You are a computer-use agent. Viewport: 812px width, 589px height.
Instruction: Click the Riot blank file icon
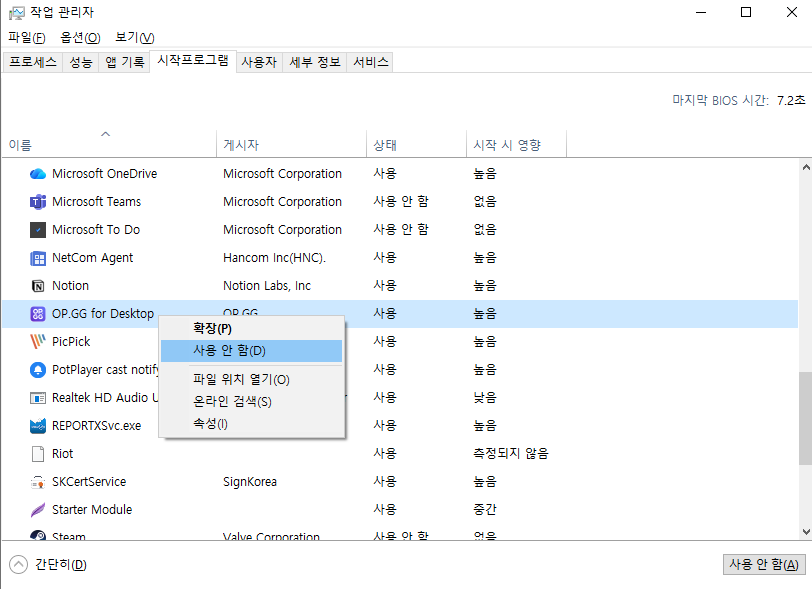pos(38,453)
